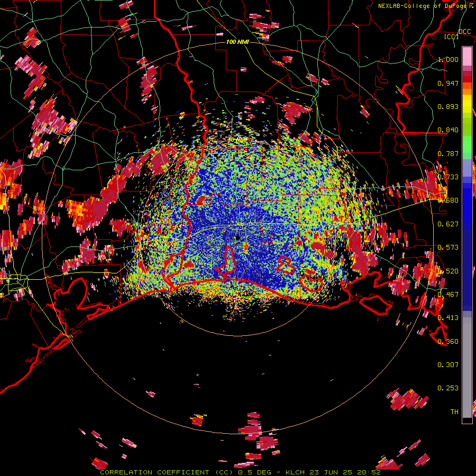
Task: Click the TH threshold label
Action: [454, 412]
